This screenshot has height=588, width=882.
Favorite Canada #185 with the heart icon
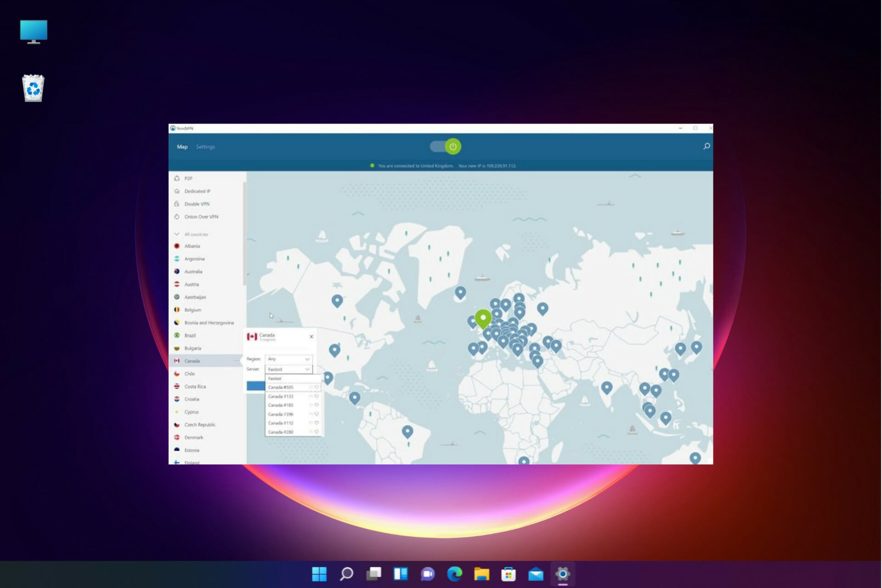click(x=317, y=405)
